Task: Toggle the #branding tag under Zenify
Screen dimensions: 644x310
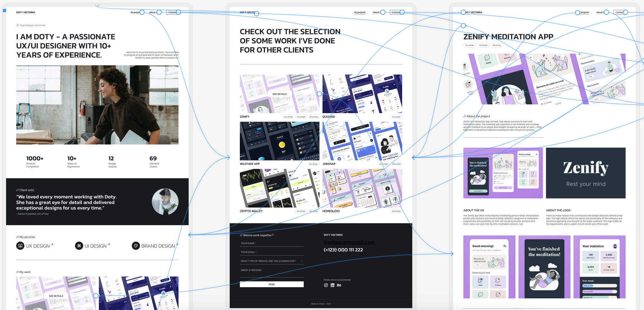Action: (313, 117)
